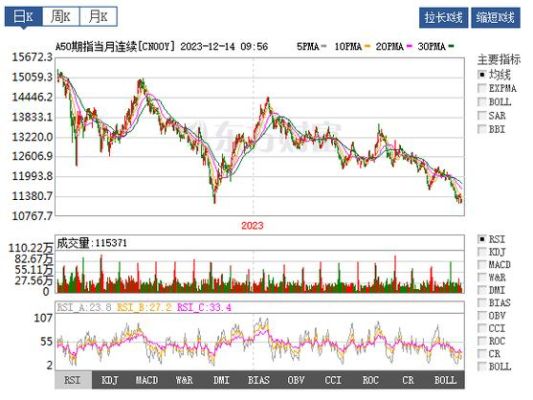Select the lower BOLL sub-indicator in right list
This screenshot has height=400, width=533.
pyautogui.click(x=495, y=367)
